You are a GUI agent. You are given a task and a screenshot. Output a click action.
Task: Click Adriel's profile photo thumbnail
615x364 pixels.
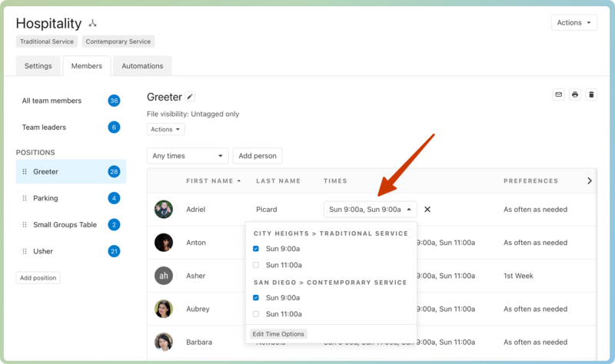(x=164, y=209)
